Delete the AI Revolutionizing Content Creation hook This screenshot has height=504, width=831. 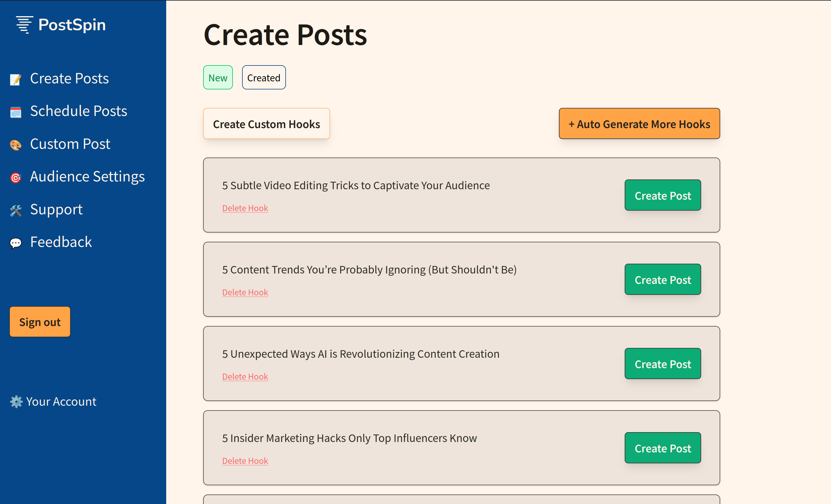245,376
